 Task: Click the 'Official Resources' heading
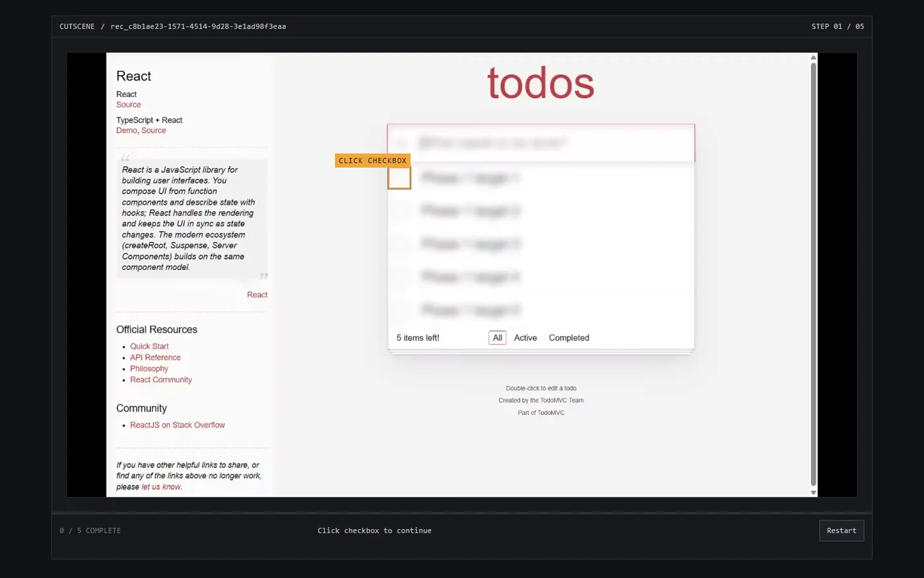click(157, 330)
